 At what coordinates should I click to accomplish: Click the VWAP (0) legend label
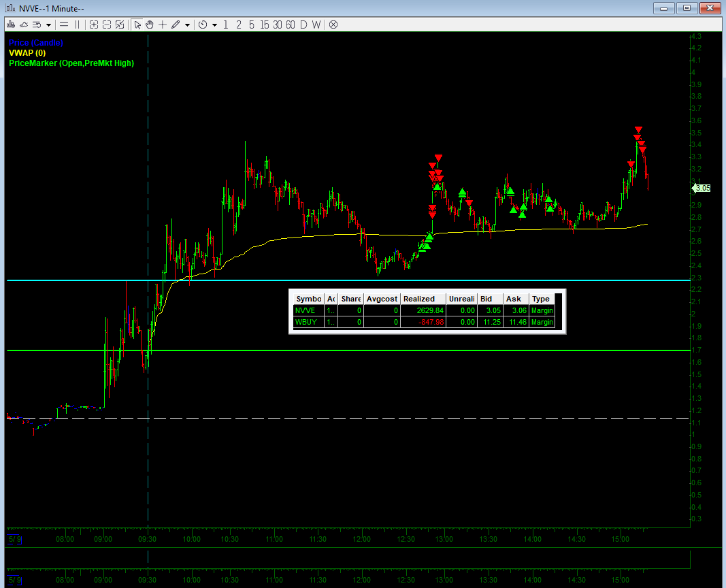coord(27,53)
